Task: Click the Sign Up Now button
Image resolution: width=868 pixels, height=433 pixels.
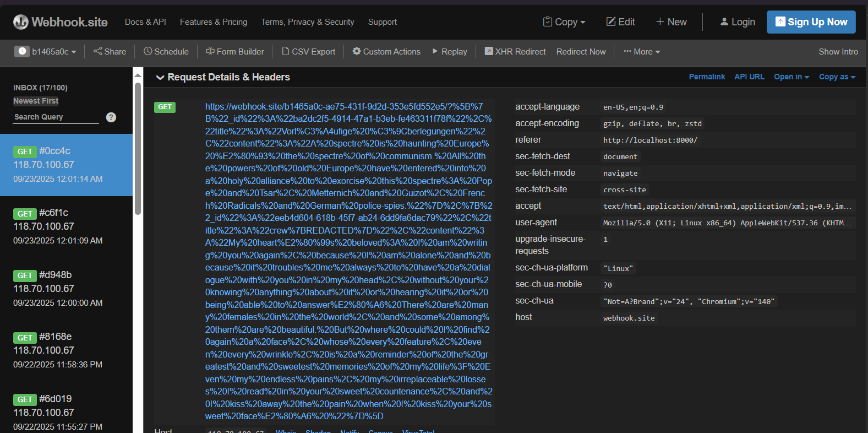Action: click(811, 22)
